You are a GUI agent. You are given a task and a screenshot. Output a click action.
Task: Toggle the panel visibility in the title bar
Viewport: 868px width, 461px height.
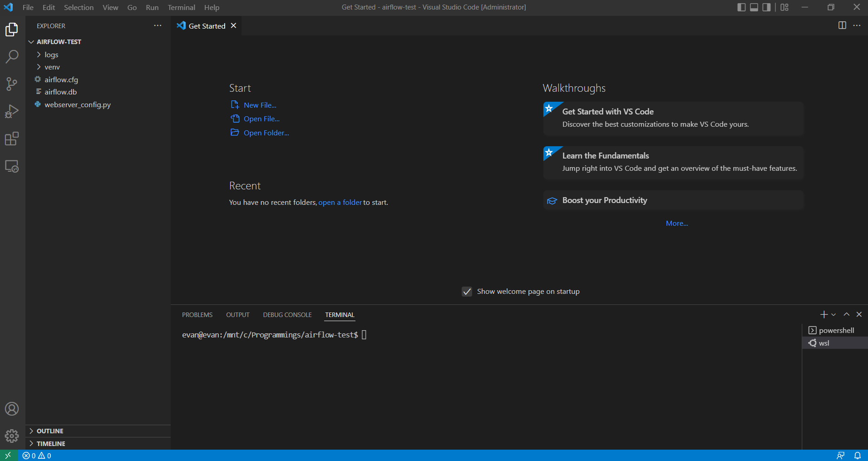tap(754, 7)
